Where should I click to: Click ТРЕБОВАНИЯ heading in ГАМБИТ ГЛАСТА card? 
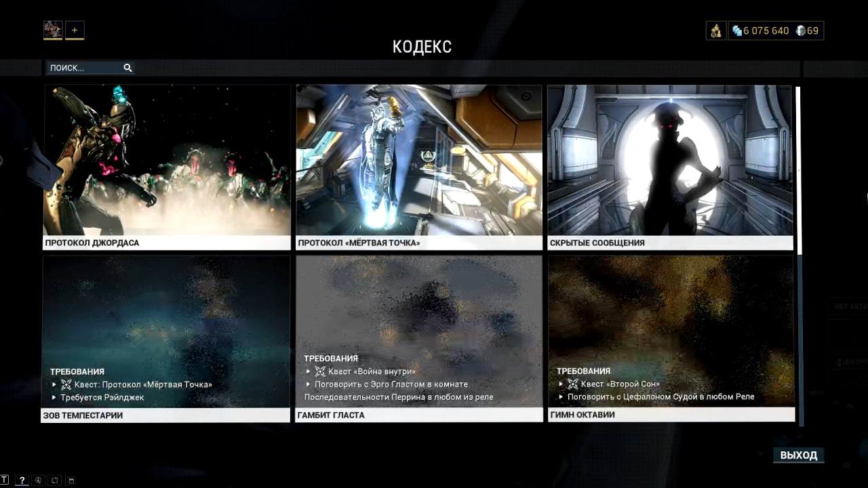point(331,358)
